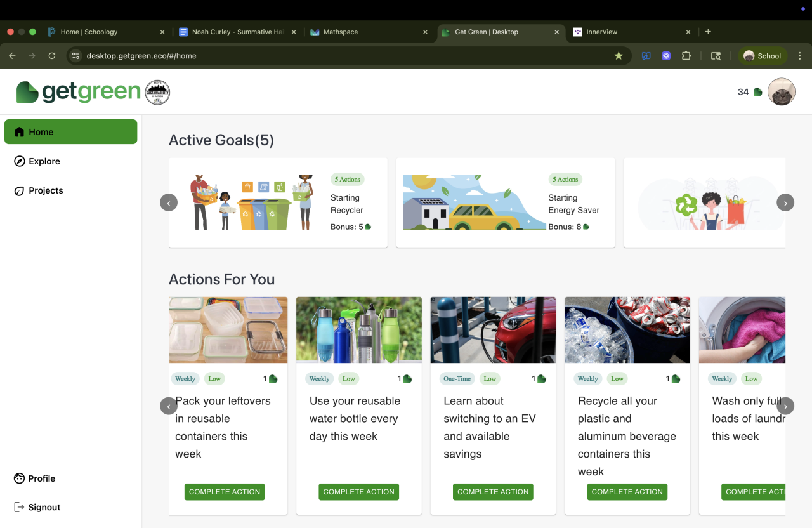Image resolution: width=812 pixels, height=528 pixels.
Task: Click the address bar URL field
Action: (349, 56)
